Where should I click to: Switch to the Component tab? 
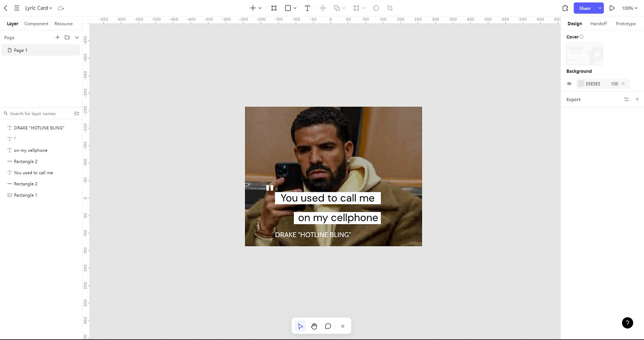point(36,23)
